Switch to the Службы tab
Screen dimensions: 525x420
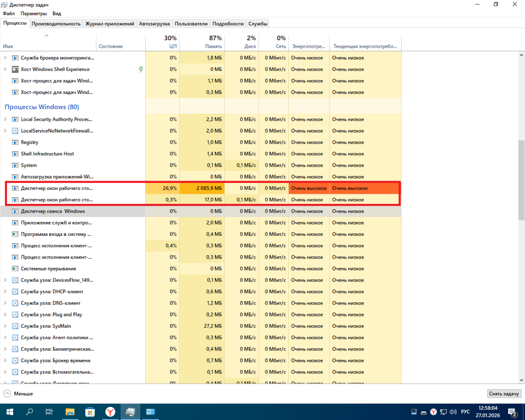click(x=257, y=24)
